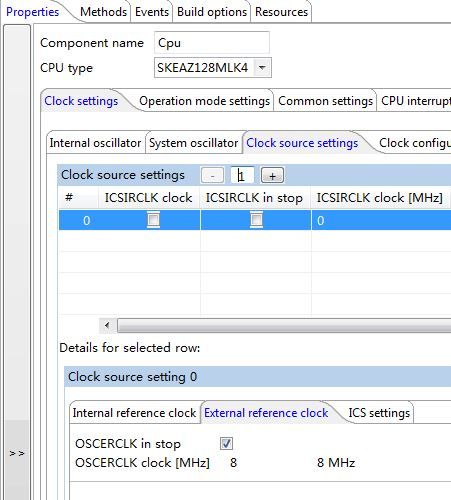Expand the side panel with >> button
This screenshot has width=451, height=500.
[17, 453]
